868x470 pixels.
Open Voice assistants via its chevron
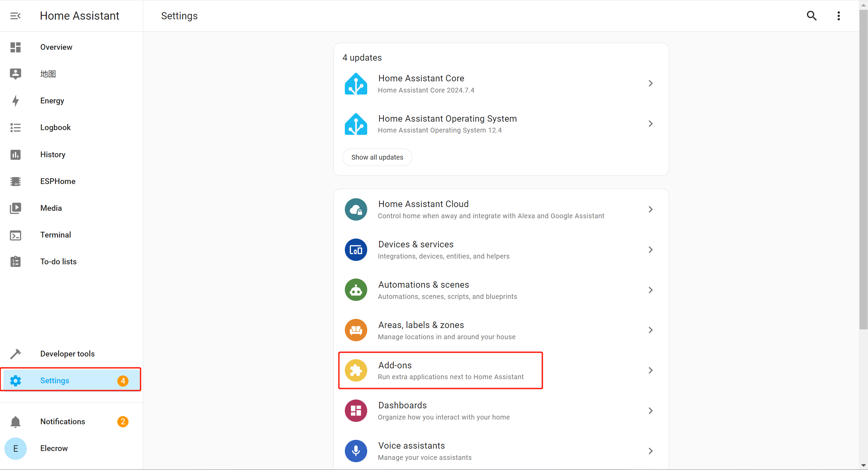[650, 451]
